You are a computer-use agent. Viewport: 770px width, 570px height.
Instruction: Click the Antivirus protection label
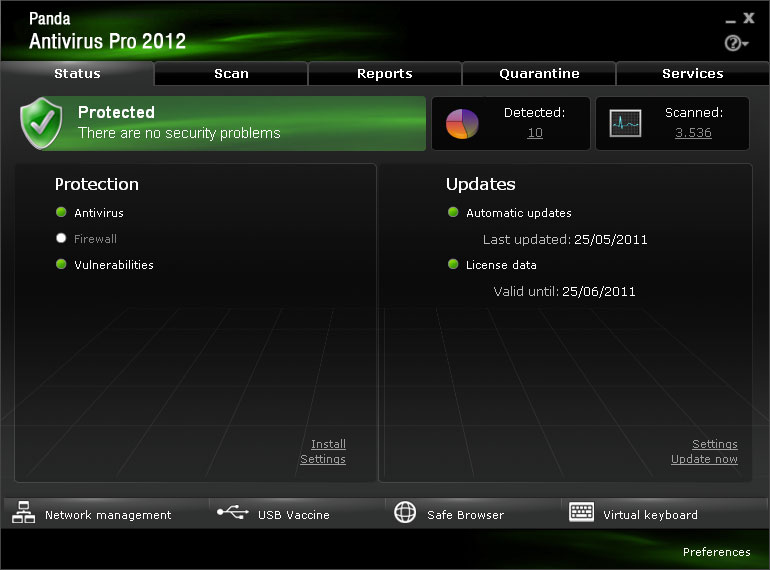point(99,213)
